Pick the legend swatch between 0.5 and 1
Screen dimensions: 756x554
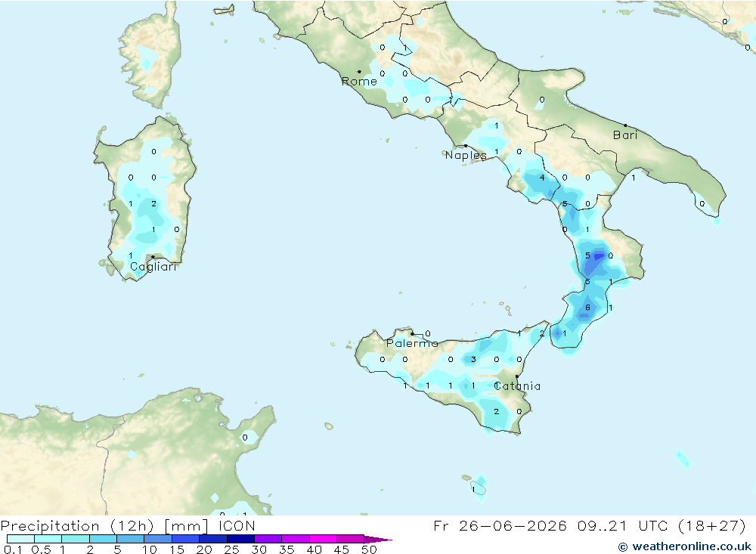coord(48,539)
